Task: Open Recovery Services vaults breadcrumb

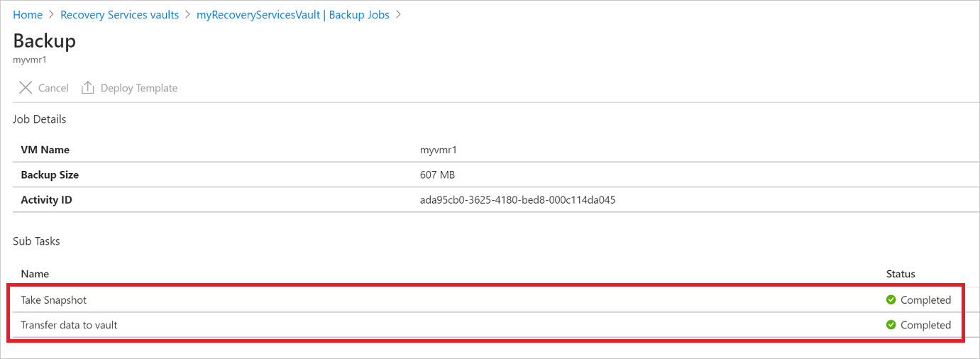Action: [x=119, y=15]
